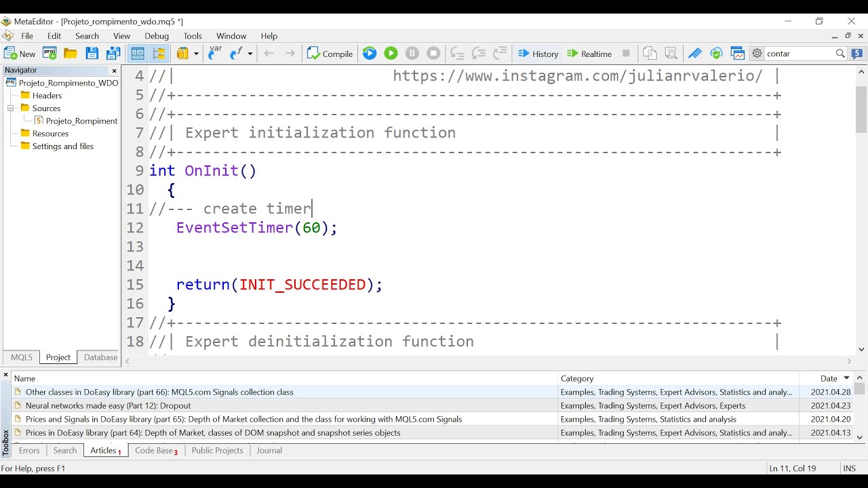Click the Step Over debug icon
The width and height of the screenshot is (868, 488).
tap(479, 54)
